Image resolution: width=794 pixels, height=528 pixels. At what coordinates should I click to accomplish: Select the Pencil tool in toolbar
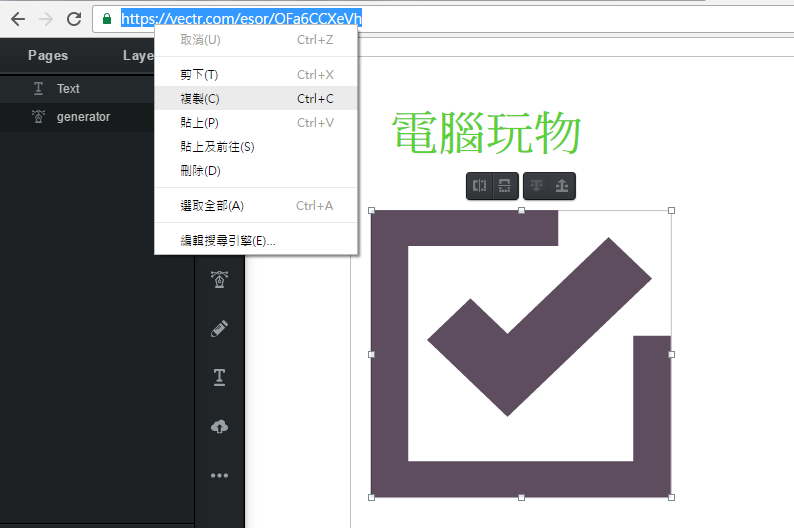click(219, 329)
